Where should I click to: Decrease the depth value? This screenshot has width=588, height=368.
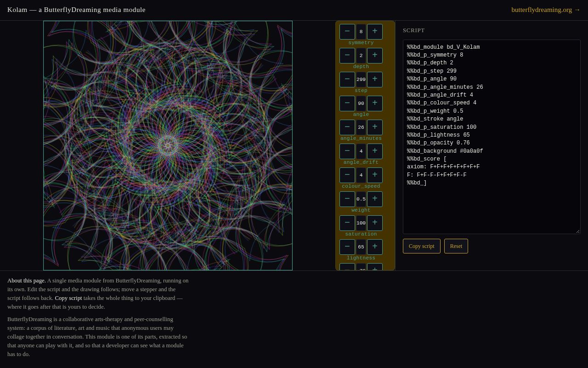click(x=347, y=56)
